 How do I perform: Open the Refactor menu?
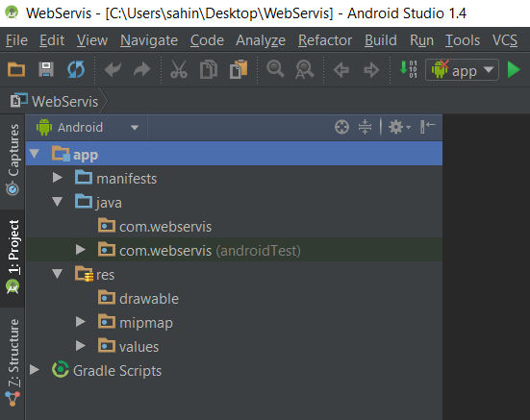tap(325, 40)
